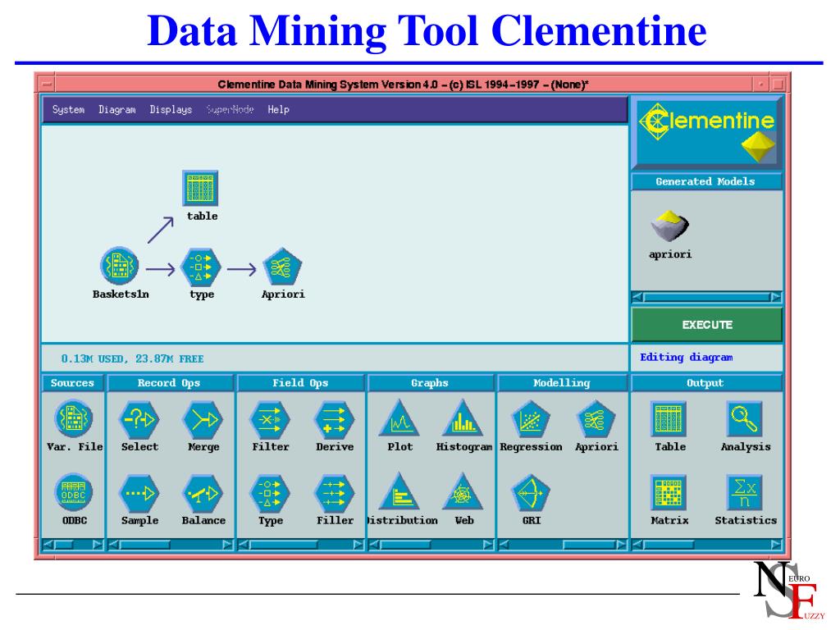Pick the Var. File source icon
The width and height of the screenshot is (840, 630).
point(73,418)
